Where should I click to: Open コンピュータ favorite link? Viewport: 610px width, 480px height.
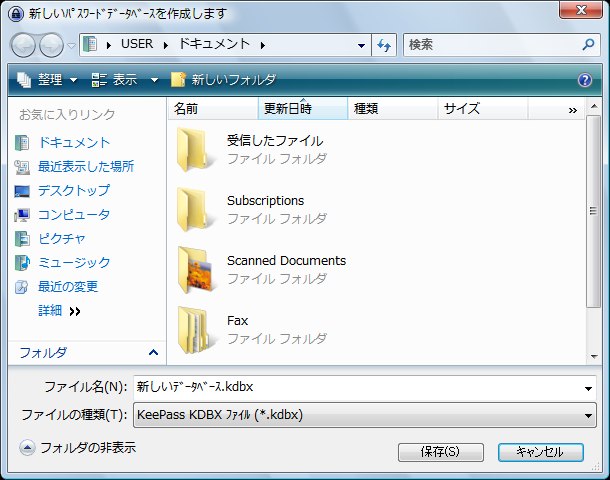[74, 214]
